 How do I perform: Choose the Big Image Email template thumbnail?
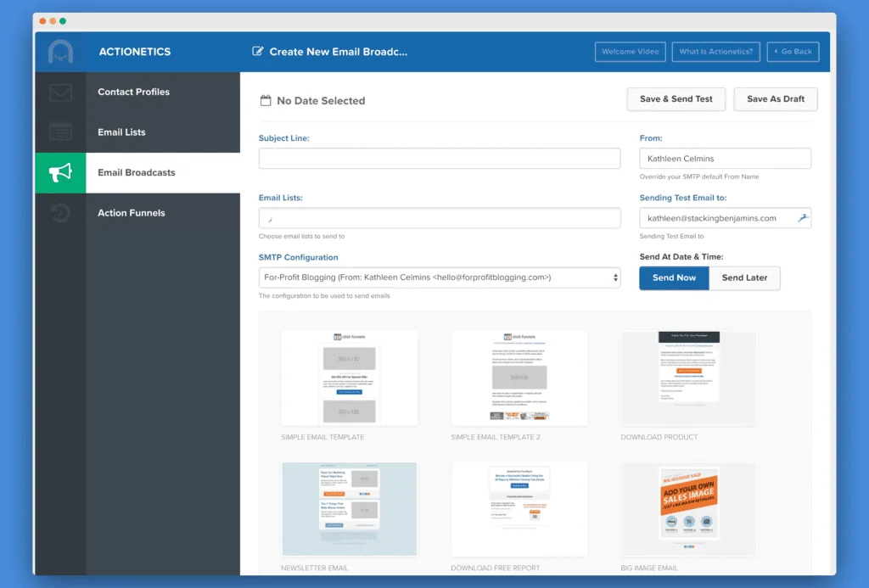(689, 509)
